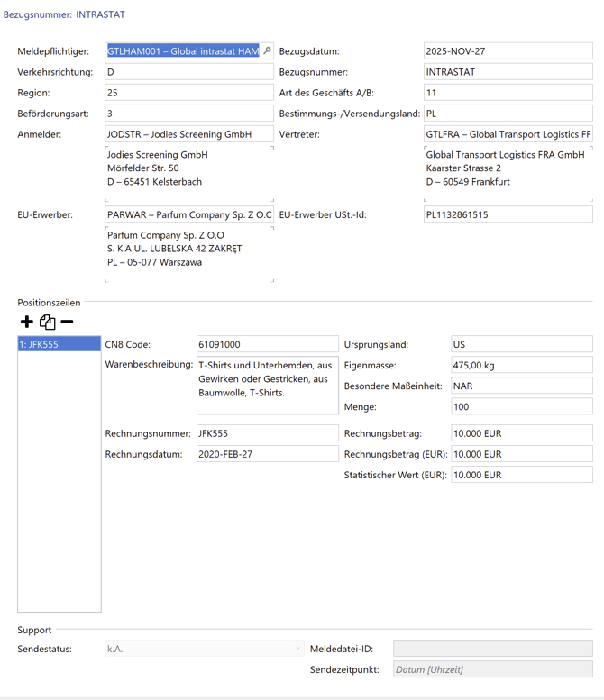Add a new position line with plus icon
The width and height of the screenshot is (604, 700).
[27, 322]
